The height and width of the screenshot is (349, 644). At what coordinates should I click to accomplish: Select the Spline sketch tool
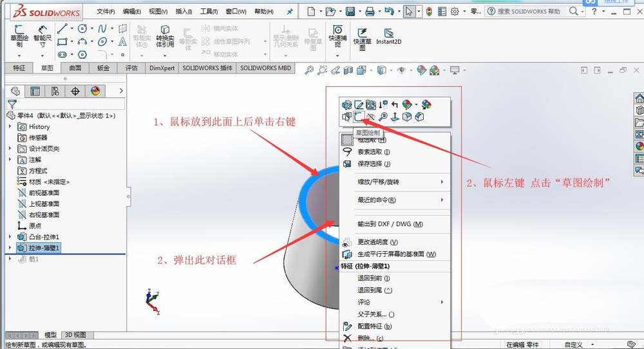102,28
